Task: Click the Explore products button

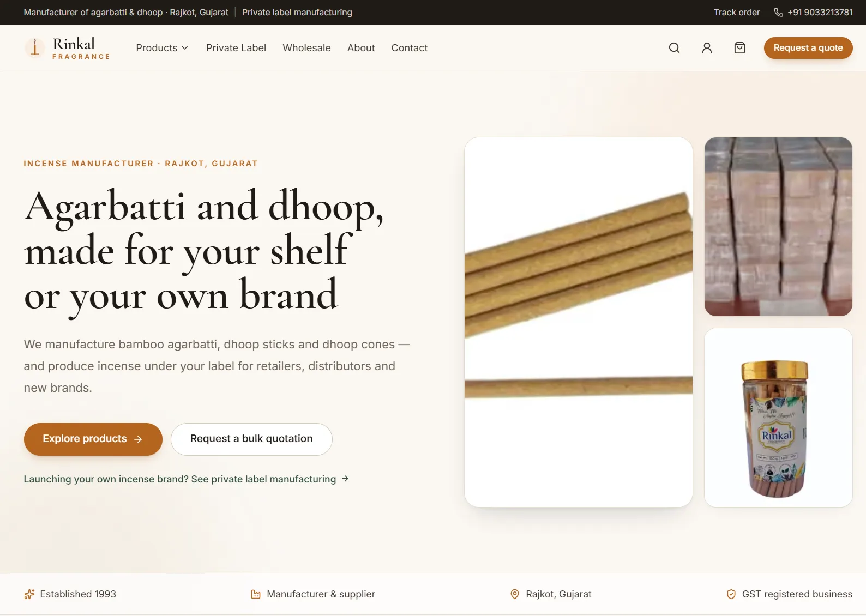Action: (x=93, y=439)
